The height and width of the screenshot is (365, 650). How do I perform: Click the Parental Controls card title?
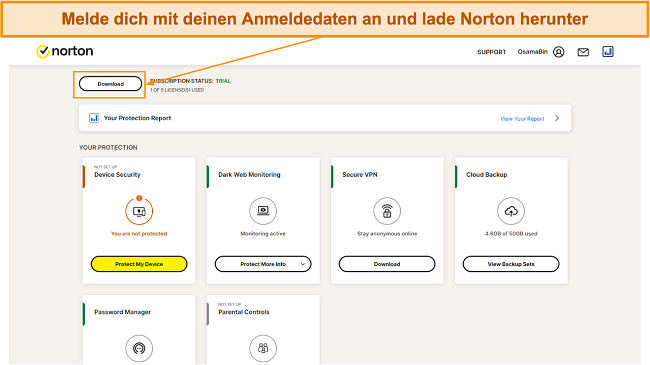click(244, 312)
